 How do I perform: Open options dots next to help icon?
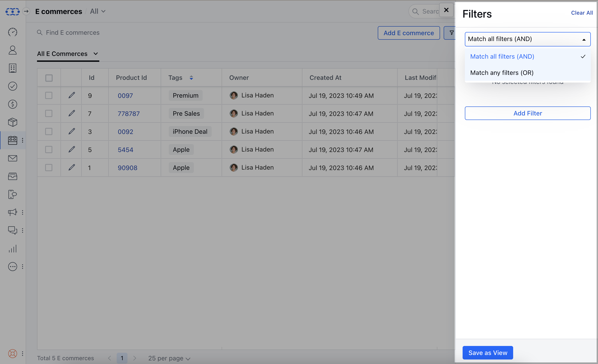point(23,354)
